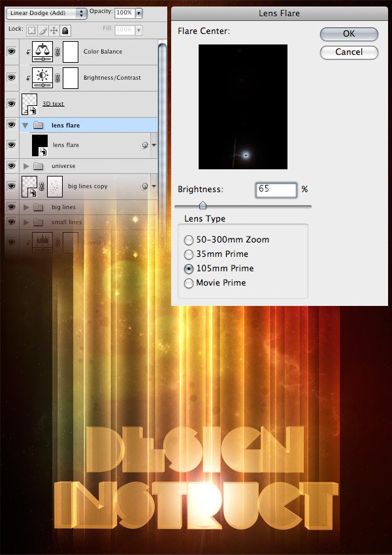392x555 pixels.
Task: Click the Lock all padlock icon
Action: point(65,31)
